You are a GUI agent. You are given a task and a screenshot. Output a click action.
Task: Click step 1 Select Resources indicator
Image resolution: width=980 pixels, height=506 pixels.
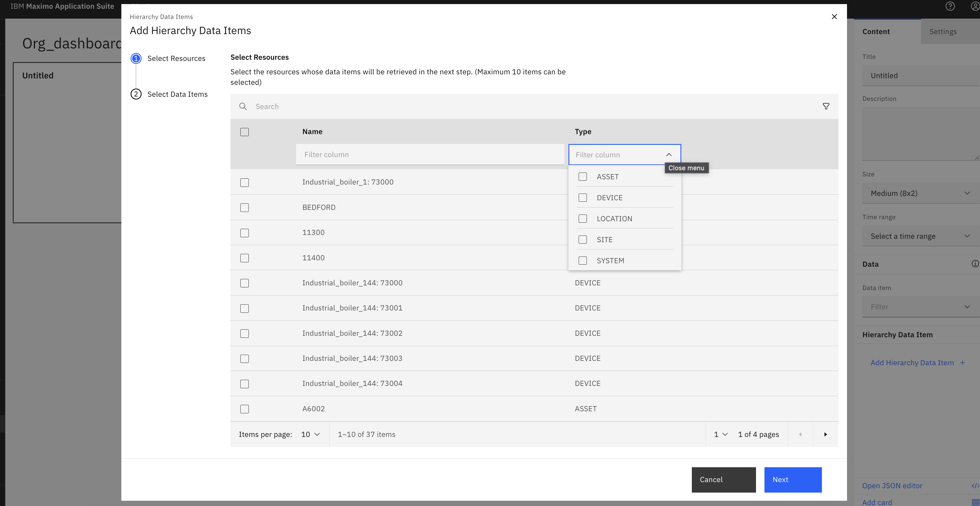coord(136,59)
